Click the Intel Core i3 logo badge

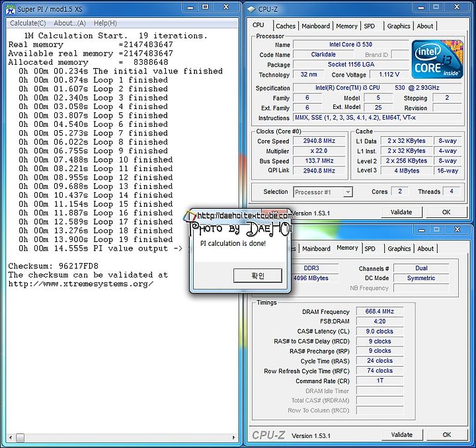click(438, 59)
